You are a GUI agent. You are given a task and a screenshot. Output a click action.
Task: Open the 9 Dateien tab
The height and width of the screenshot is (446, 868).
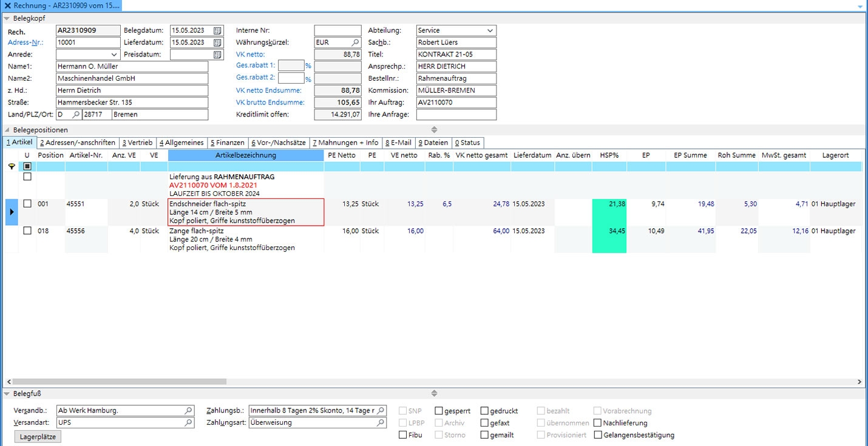click(x=433, y=143)
